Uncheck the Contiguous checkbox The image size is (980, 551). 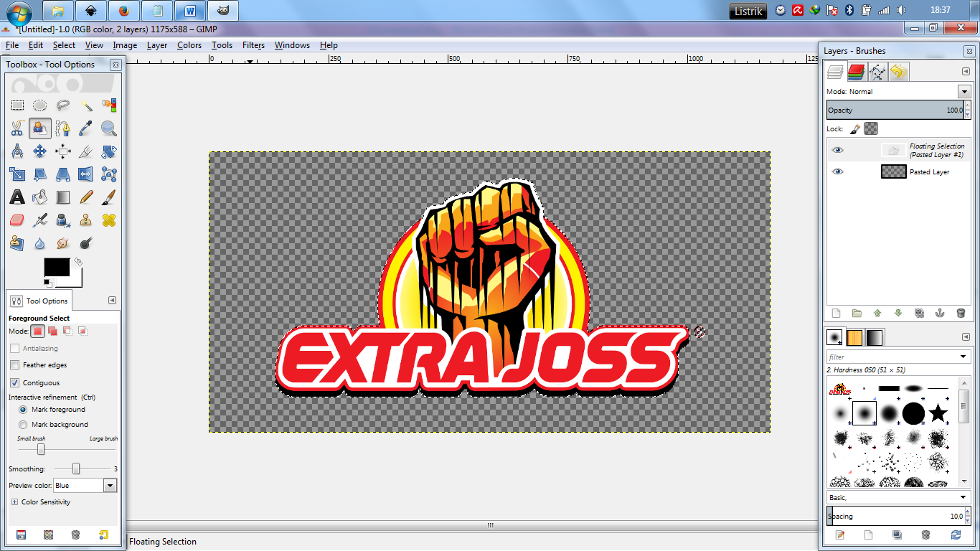[x=15, y=382]
